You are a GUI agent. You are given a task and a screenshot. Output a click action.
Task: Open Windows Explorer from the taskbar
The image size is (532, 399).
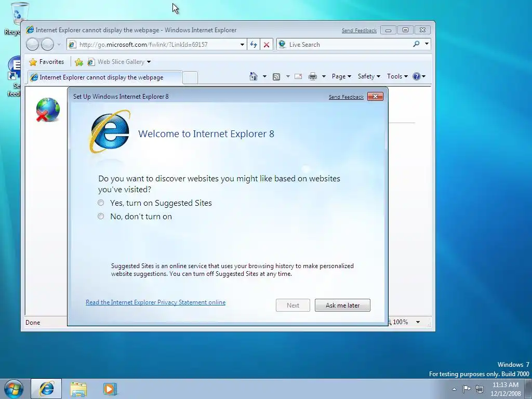click(78, 389)
